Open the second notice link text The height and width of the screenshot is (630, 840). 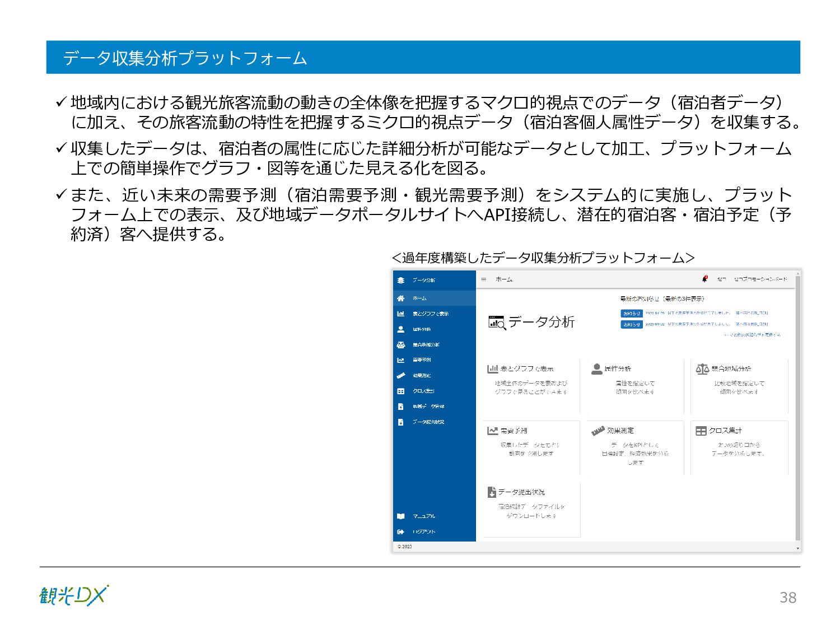707,324
